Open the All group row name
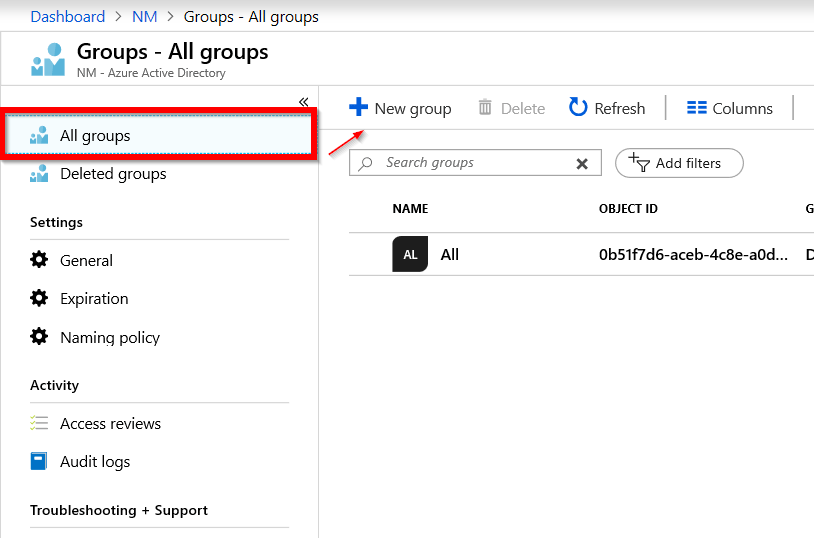The image size is (814, 538). coord(450,255)
